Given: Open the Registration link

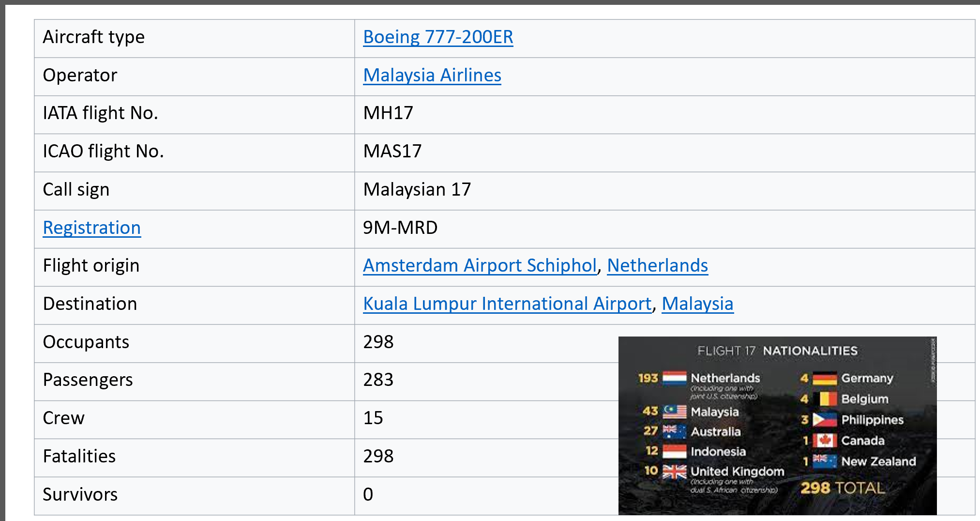Looking at the screenshot, I should coord(91,228).
